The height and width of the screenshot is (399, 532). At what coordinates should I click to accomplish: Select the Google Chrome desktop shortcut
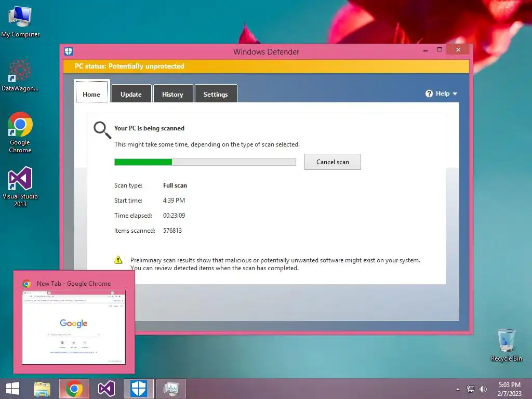click(x=20, y=132)
